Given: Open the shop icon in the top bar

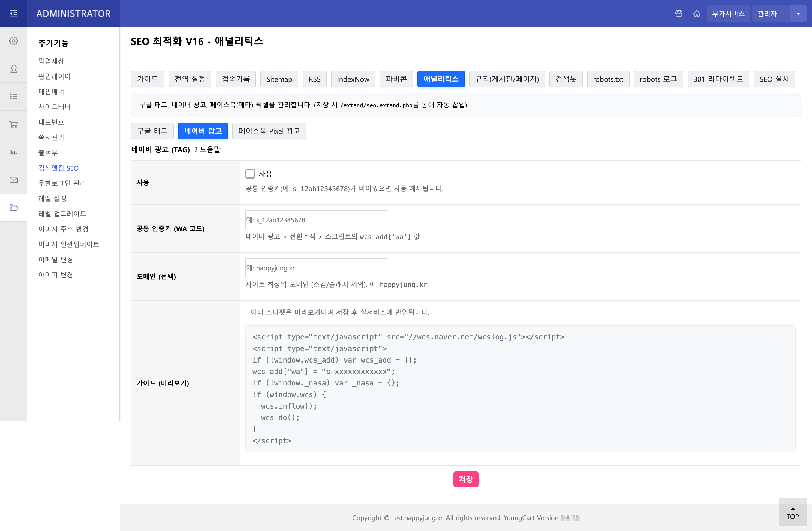Looking at the screenshot, I should coord(679,14).
